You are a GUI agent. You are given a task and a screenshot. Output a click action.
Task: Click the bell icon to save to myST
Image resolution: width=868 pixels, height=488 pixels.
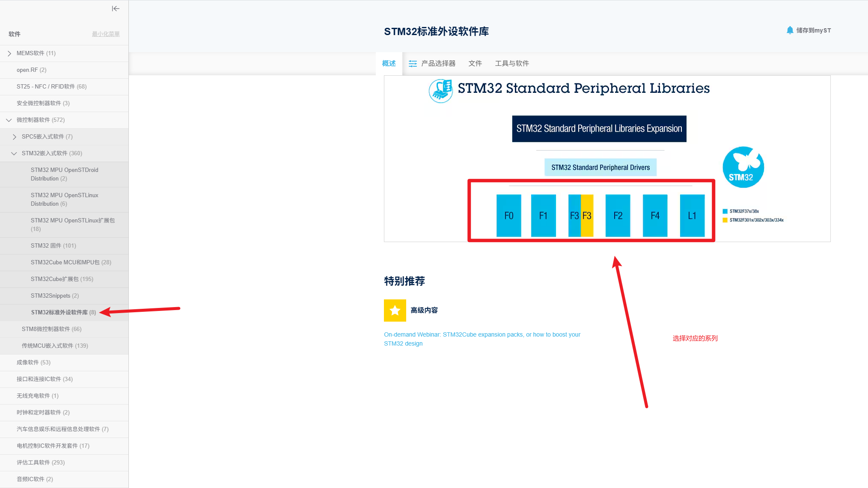[x=790, y=30]
